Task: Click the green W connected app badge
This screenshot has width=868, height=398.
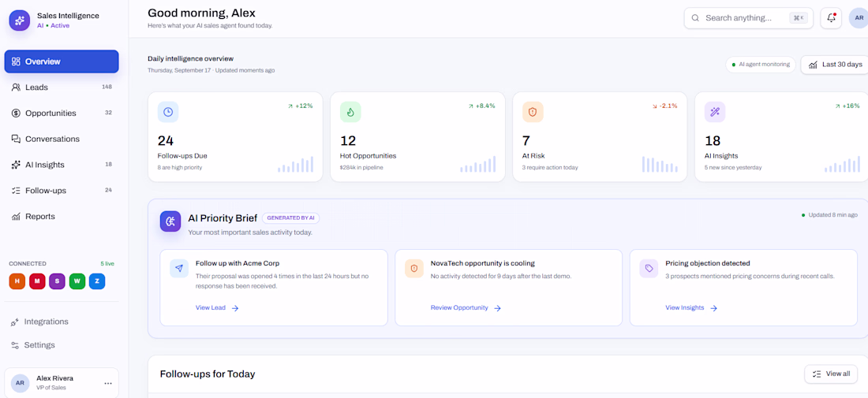Action: point(77,281)
